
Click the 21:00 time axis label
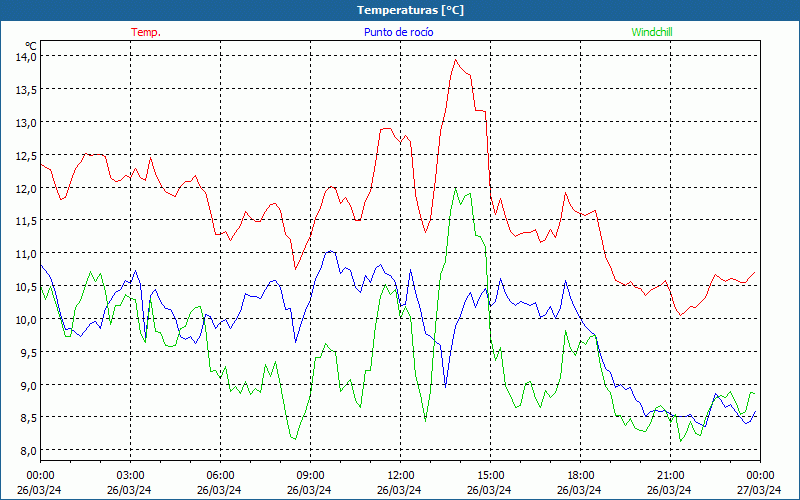(670, 476)
